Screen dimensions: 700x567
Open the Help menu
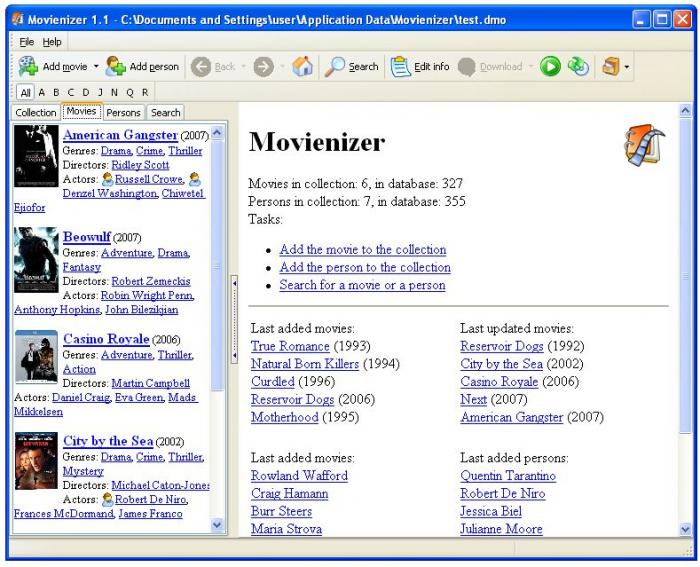pyautogui.click(x=52, y=42)
